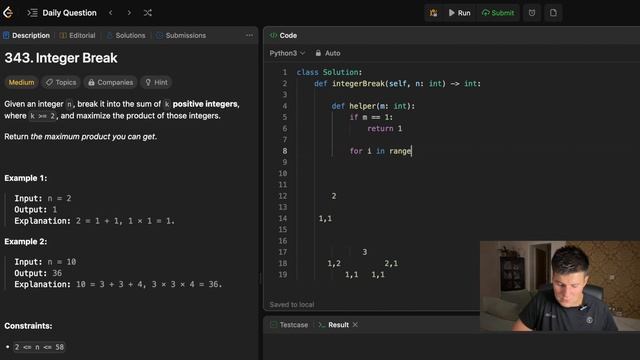The height and width of the screenshot is (360, 640).
Task: Click the '2 <= n <= 58' constraint
Action: (39, 347)
